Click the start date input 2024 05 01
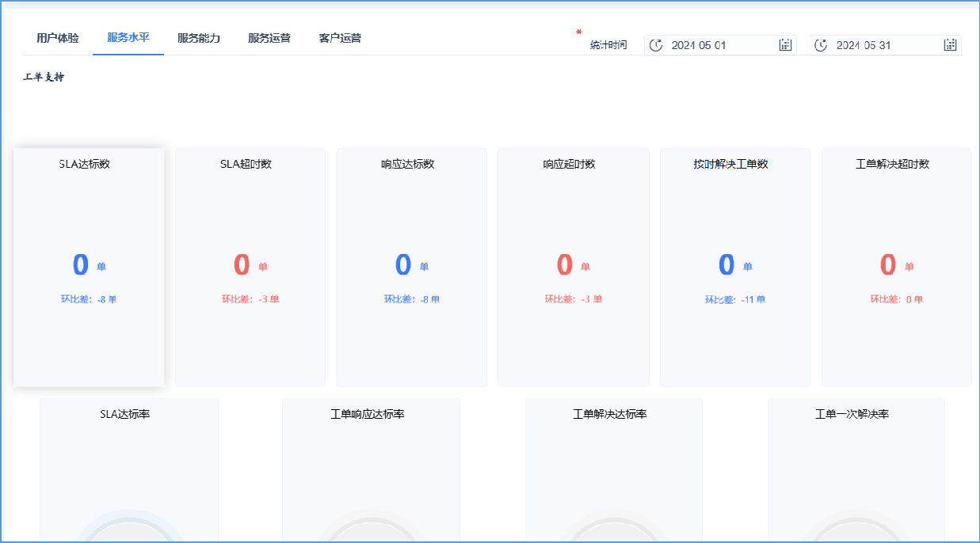The height and width of the screenshot is (543, 980). click(x=717, y=45)
